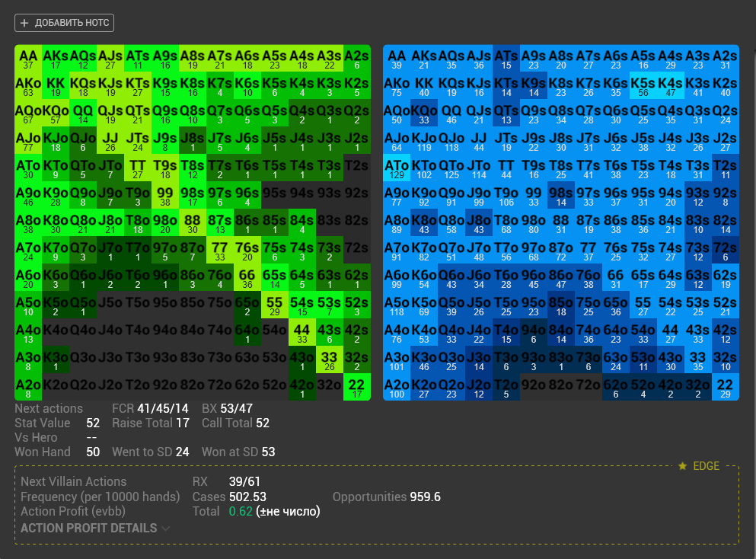Click JTo cell with 114 in blue matrix
This screenshot has width=756, height=559.
(x=479, y=168)
